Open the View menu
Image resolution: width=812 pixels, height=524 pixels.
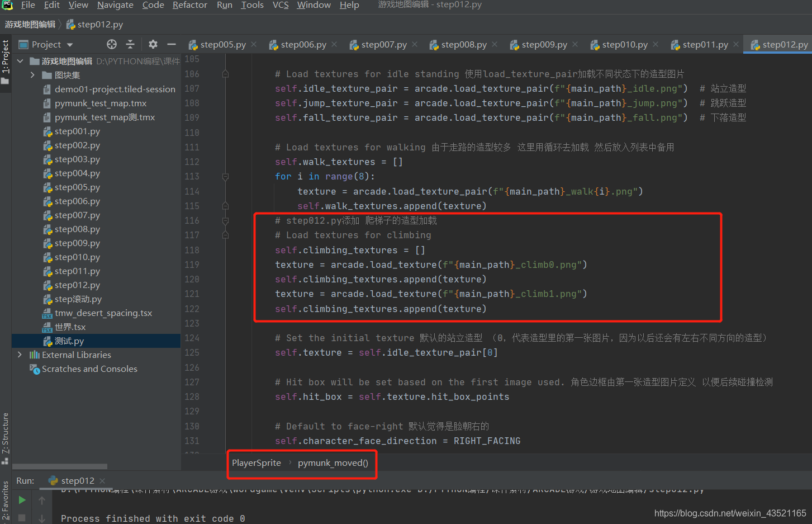point(78,5)
